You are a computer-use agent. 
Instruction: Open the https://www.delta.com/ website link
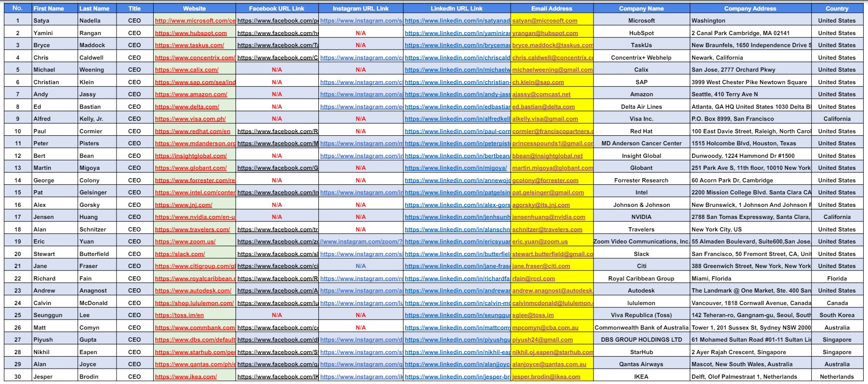click(x=187, y=107)
